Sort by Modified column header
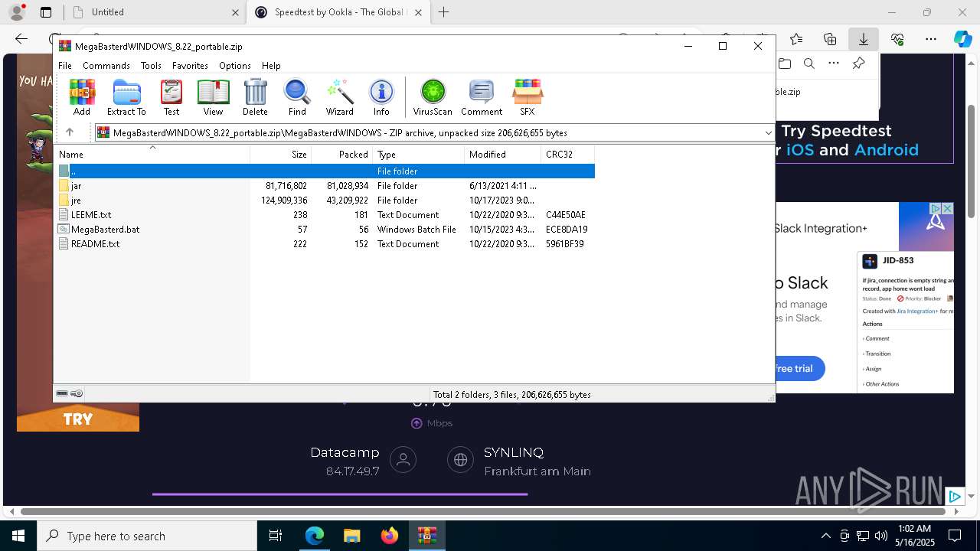The image size is (980, 551). pyautogui.click(x=502, y=155)
